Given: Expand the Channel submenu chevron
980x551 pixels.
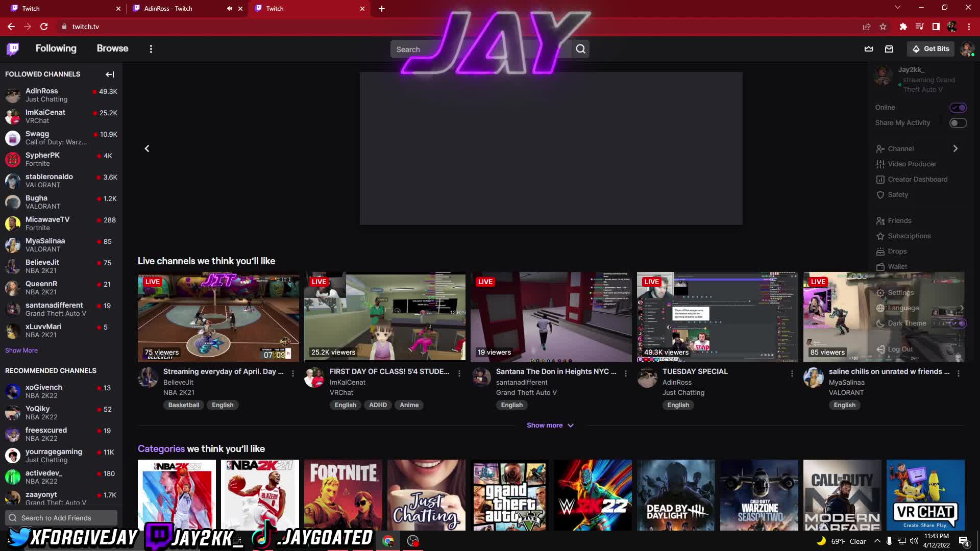Looking at the screenshot, I should tap(955, 148).
